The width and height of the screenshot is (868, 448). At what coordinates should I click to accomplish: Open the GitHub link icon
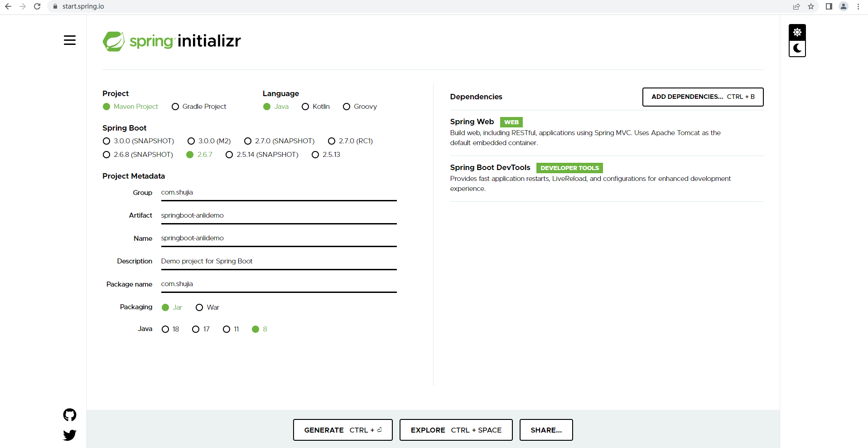(70, 415)
